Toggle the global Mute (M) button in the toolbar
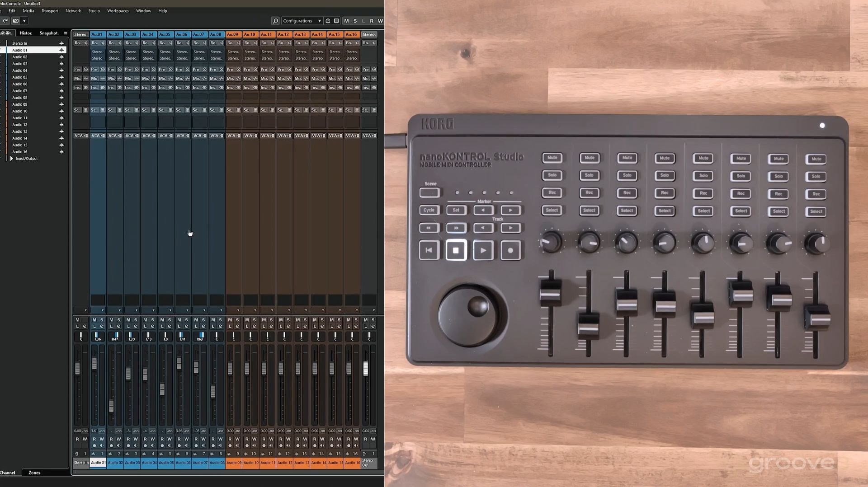The height and width of the screenshot is (487, 868). pyautogui.click(x=346, y=21)
